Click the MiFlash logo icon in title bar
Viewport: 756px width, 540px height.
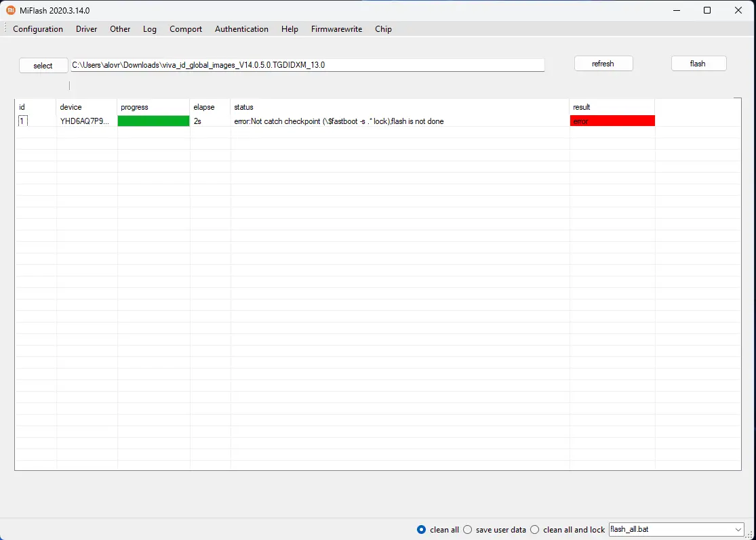coord(11,10)
